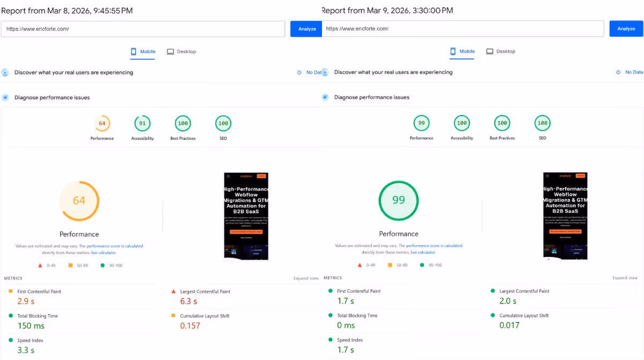Click the orange square beside Cumulative Layout Shift 0.157
The height and width of the screenshot is (360, 644).
pyautogui.click(x=173, y=316)
